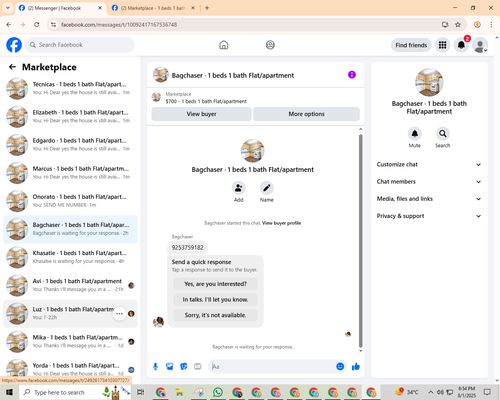Open the Facebook menu grid icon
This screenshot has width=500, height=400.
(442, 45)
